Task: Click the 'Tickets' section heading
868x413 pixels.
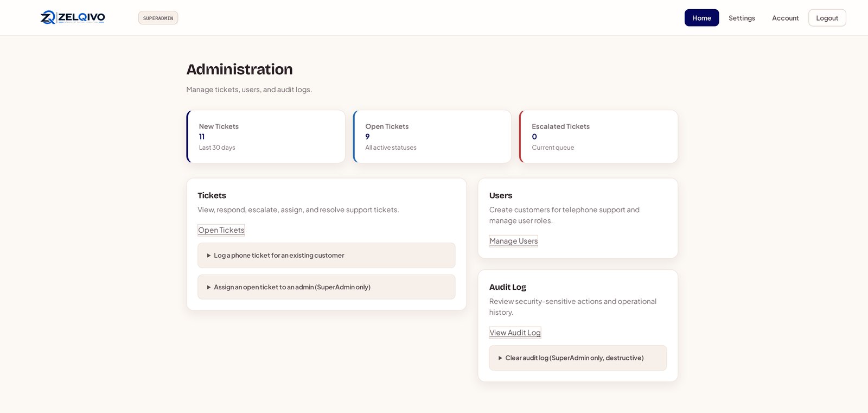Action: pyautogui.click(x=212, y=195)
